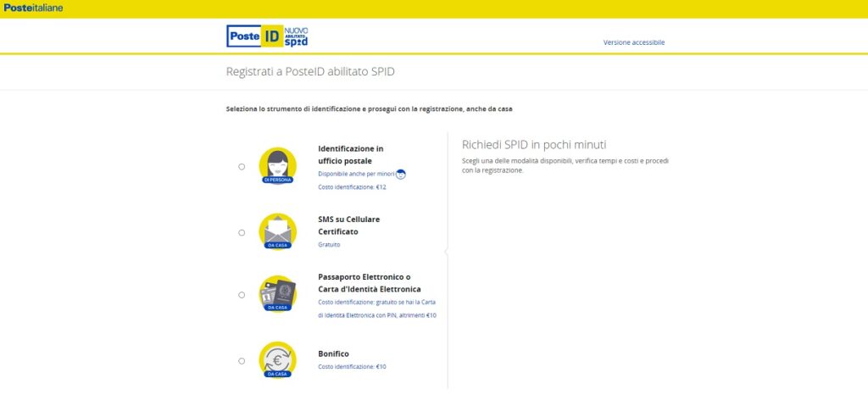Image resolution: width=868 pixels, height=395 pixels.
Task: Click Passaporto Elettronico o Carta d'Identità title
Action: pos(370,283)
